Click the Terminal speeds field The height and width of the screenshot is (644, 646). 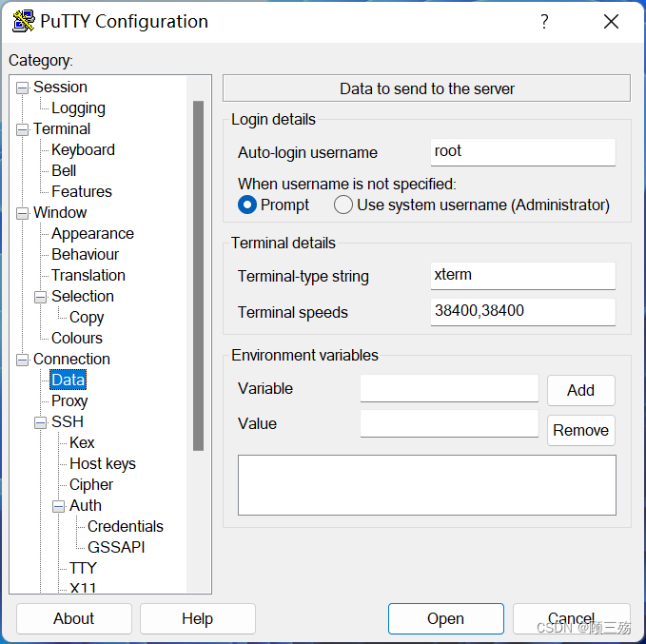pyautogui.click(x=523, y=312)
